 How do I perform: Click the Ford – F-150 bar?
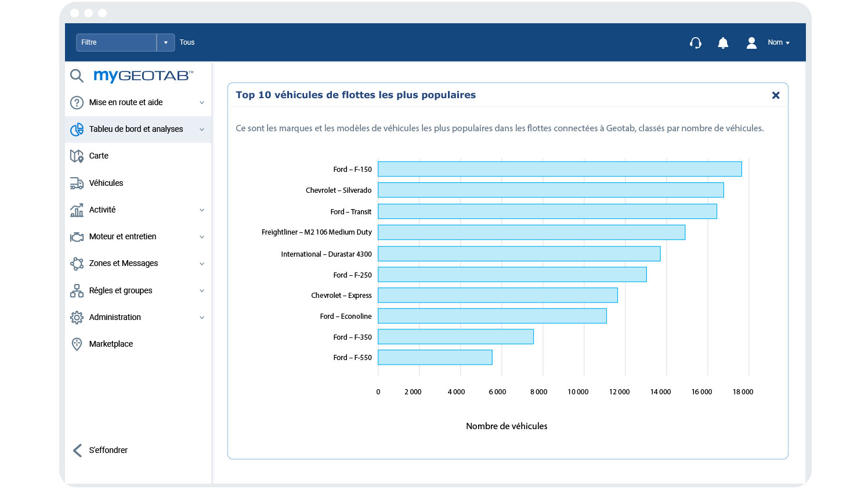pyautogui.click(x=560, y=169)
